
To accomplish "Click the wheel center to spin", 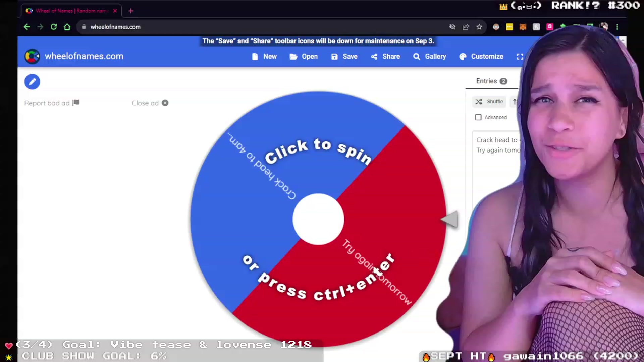I will click(318, 219).
